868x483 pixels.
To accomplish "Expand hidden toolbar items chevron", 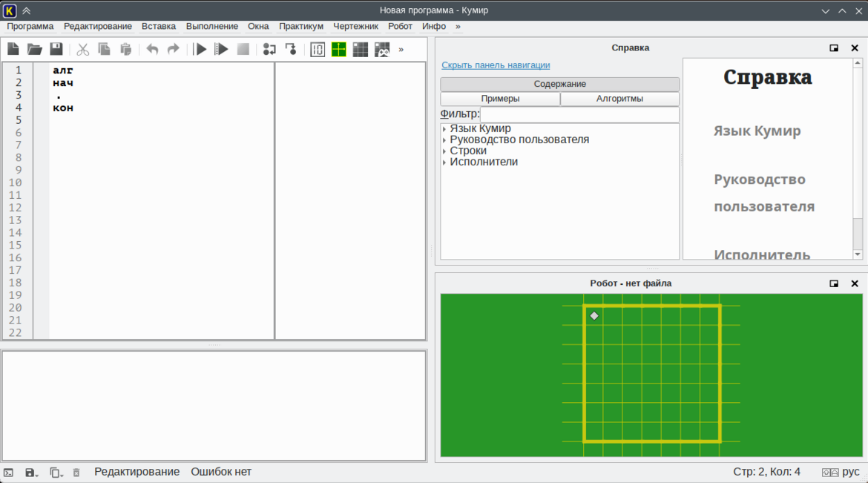I will click(401, 49).
